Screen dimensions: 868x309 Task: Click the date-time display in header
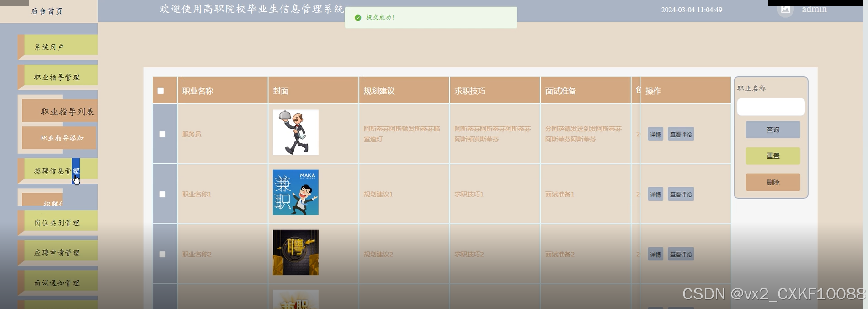[x=692, y=10]
